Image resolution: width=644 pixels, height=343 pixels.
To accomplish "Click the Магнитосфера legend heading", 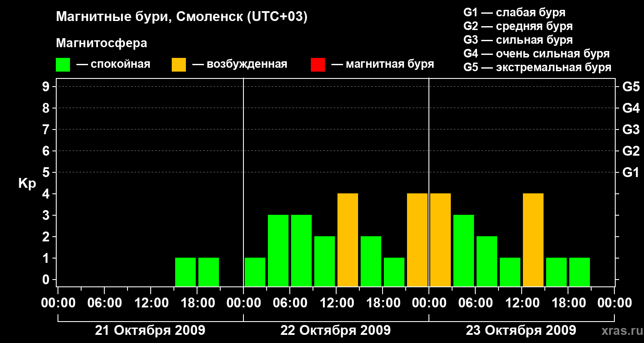I will [101, 43].
